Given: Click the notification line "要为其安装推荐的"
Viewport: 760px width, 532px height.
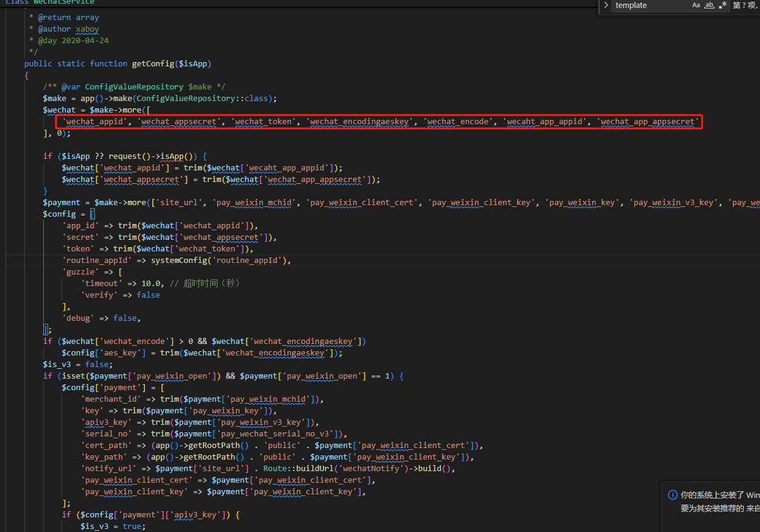Looking at the screenshot, I should 712,508.
